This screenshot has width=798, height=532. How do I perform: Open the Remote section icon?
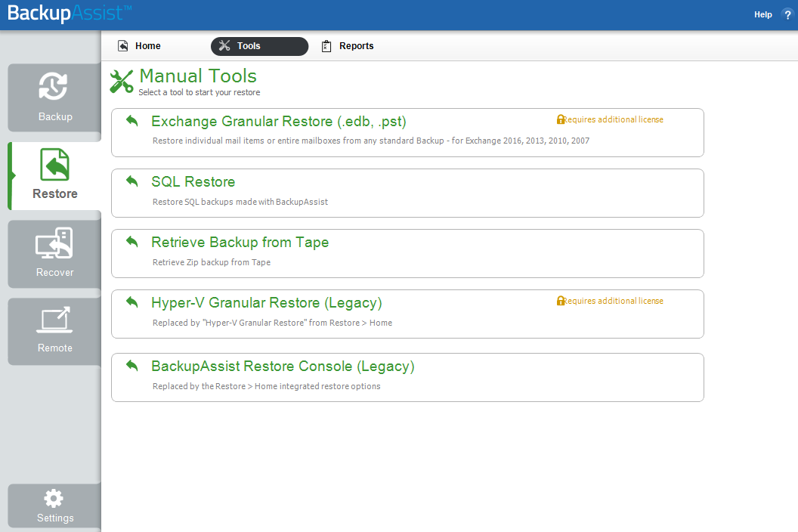(54, 320)
